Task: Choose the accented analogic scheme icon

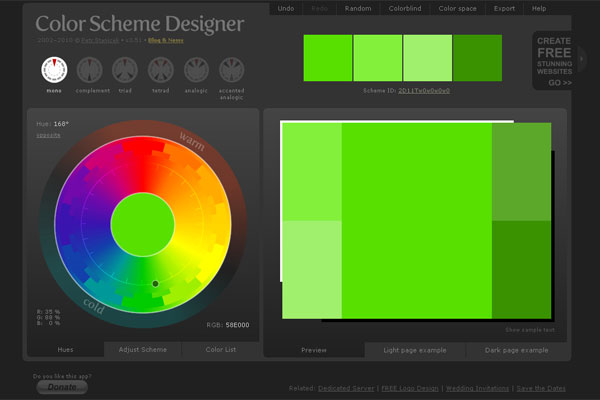Action: [x=233, y=69]
